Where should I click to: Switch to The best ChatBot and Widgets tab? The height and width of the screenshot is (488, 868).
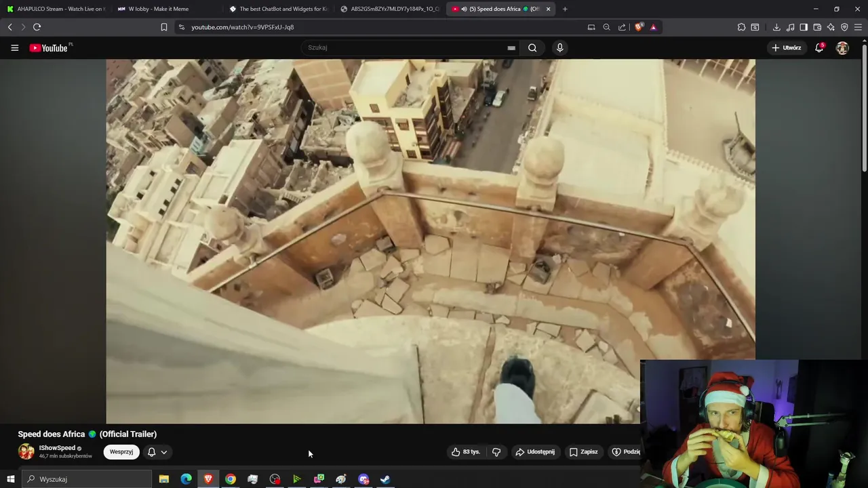click(x=278, y=9)
